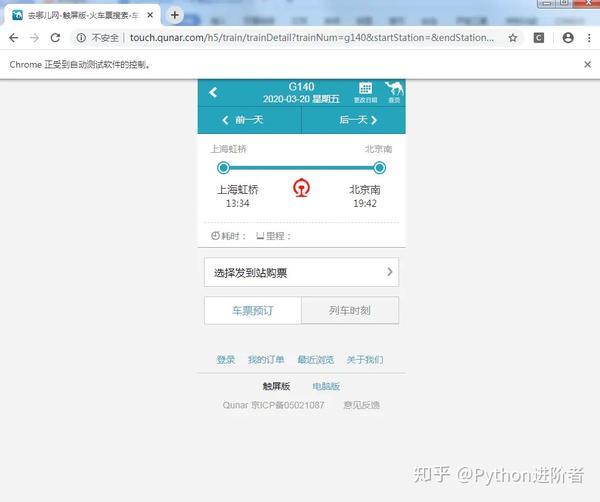Open 选择发到站购票 station selector

click(302, 272)
